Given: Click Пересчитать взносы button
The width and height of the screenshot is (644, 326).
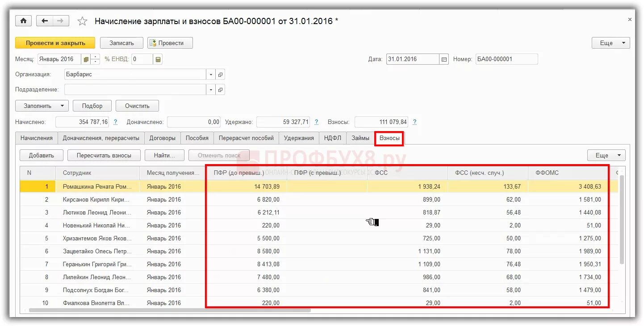Looking at the screenshot, I should click(x=104, y=156).
